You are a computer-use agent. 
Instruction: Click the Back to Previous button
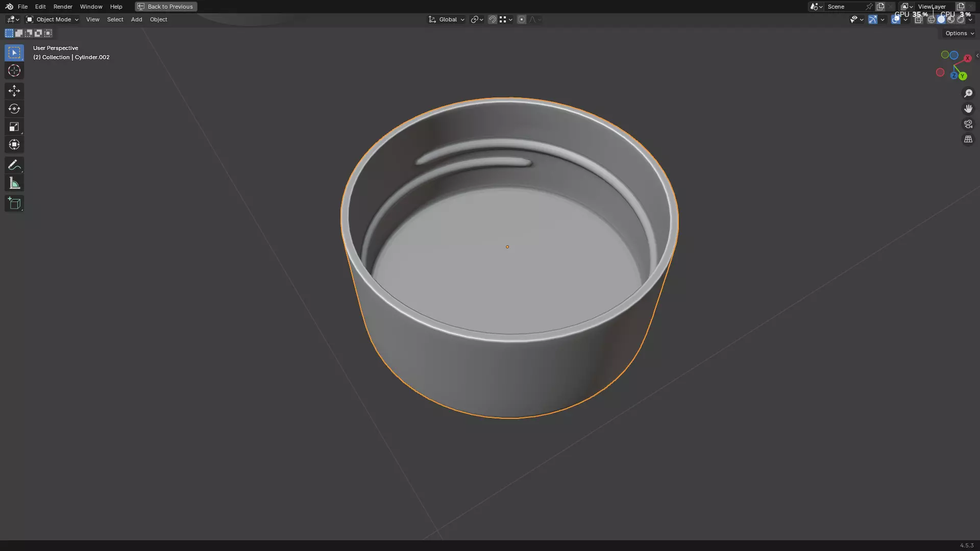166,7
